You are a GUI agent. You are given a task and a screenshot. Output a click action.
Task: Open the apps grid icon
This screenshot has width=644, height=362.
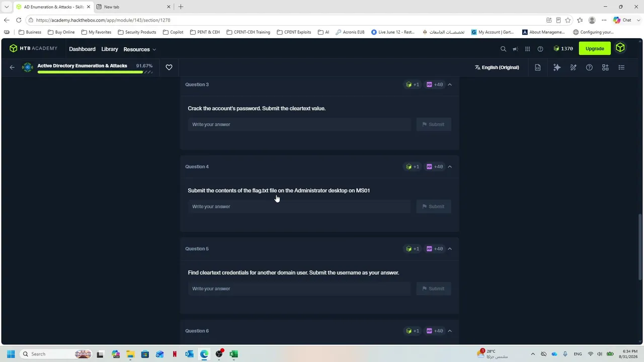527,49
